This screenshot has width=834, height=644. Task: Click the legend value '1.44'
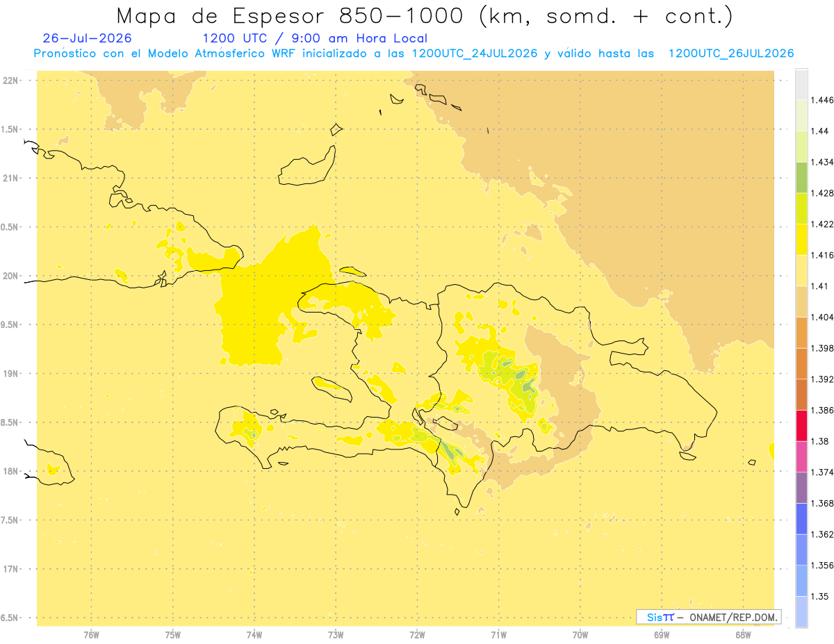820,131
